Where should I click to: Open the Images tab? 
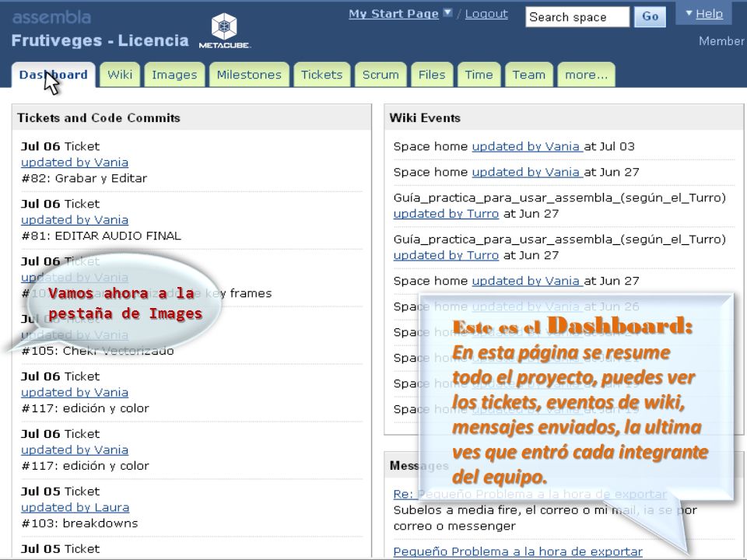pyautogui.click(x=174, y=75)
